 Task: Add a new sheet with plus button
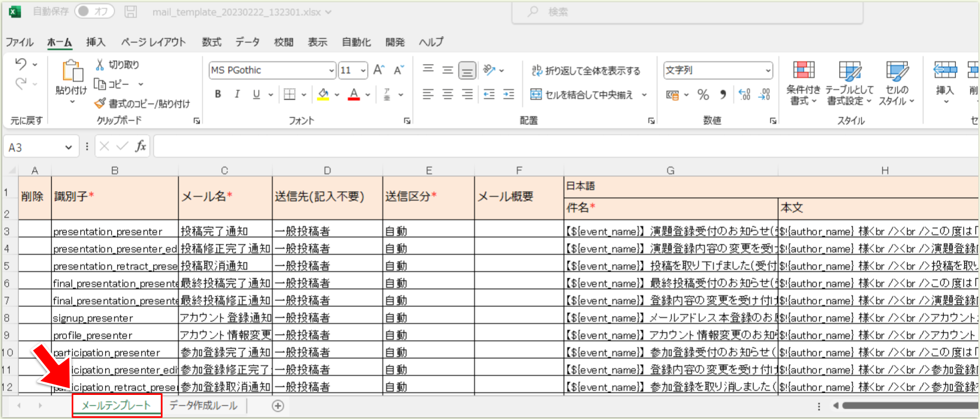278,406
